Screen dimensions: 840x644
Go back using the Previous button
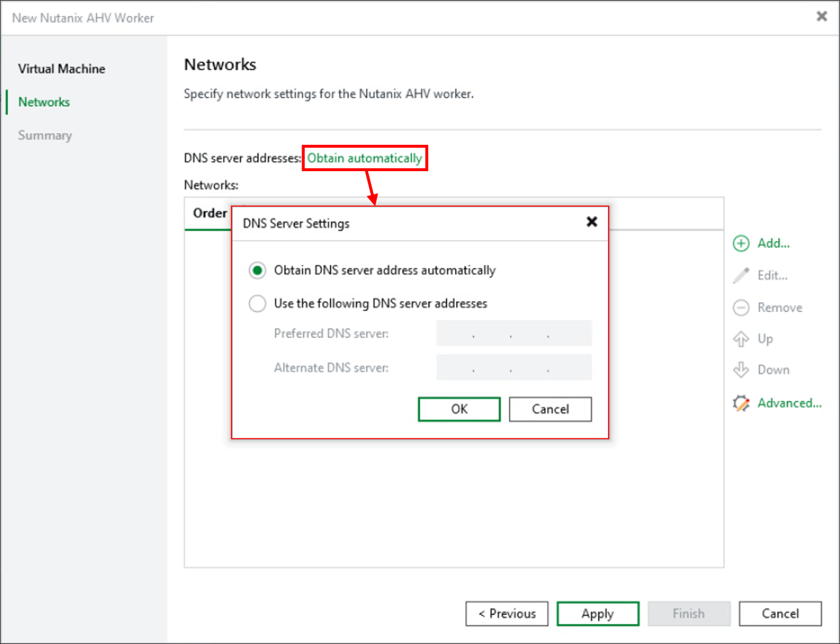coord(507,613)
